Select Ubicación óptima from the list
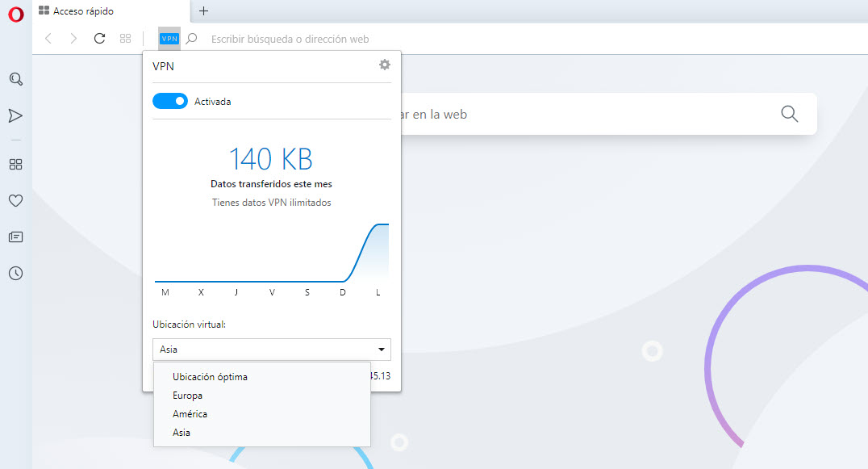This screenshot has width=868, height=469. tap(210, 377)
